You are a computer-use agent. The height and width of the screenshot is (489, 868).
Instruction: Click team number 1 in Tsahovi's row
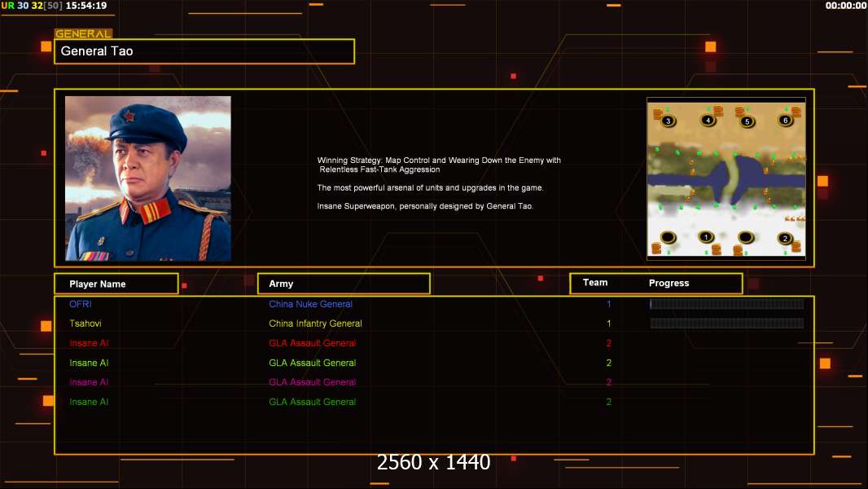608,324
